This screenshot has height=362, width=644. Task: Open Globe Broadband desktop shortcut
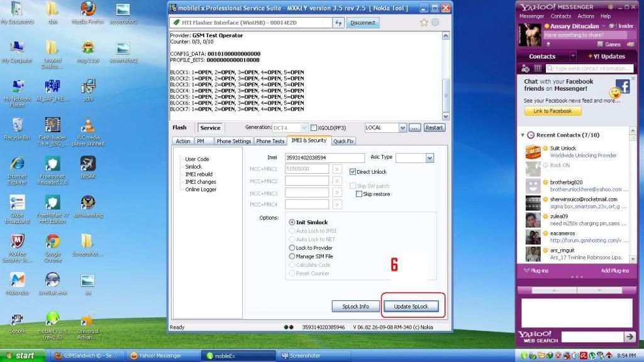pyautogui.click(x=17, y=210)
